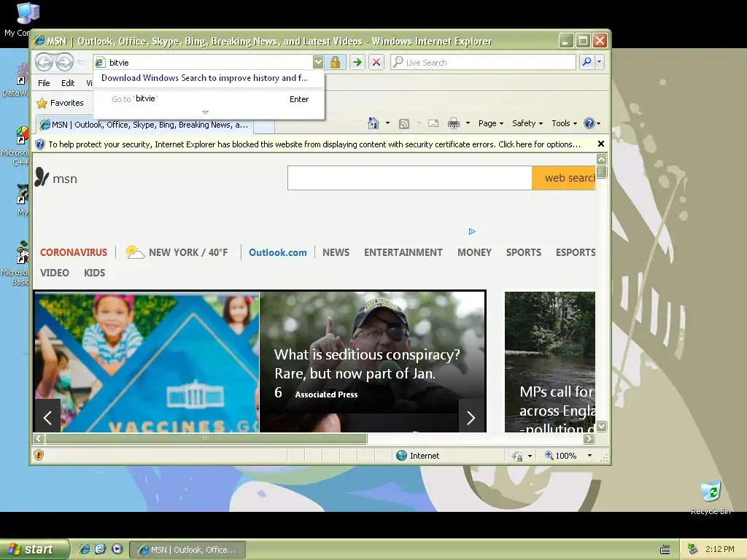
Task: Select the MSN browser tab
Action: point(144,125)
